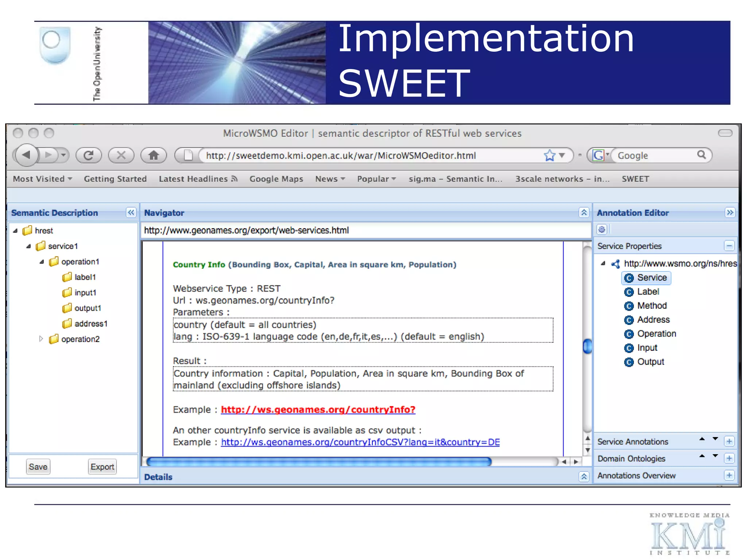Select the Service class annotation
The image size is (747, 560).
point(646,278)
